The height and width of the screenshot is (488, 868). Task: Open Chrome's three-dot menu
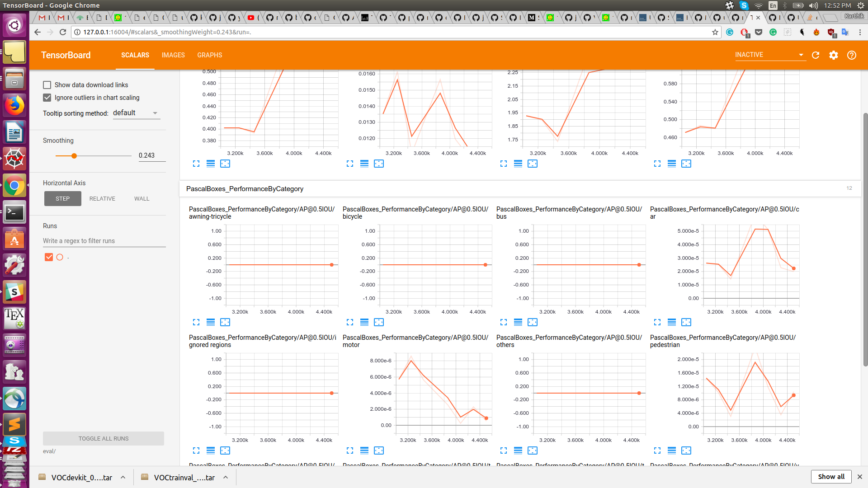860,32
